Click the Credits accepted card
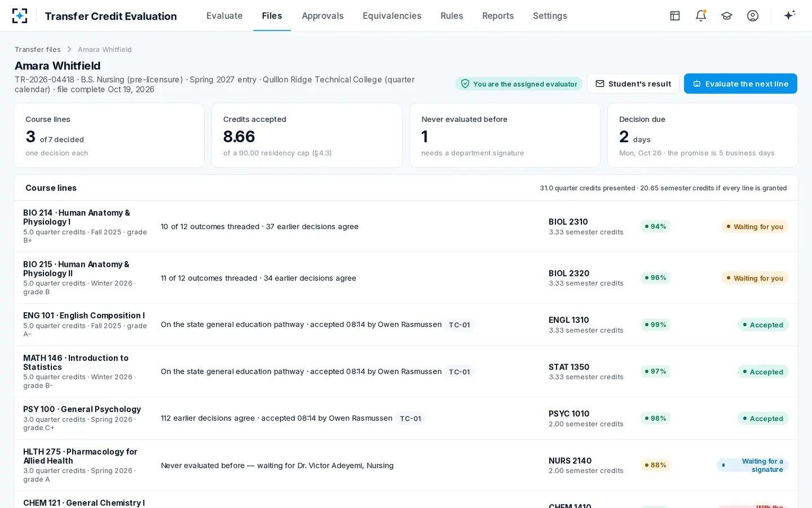 pos(307,135)
